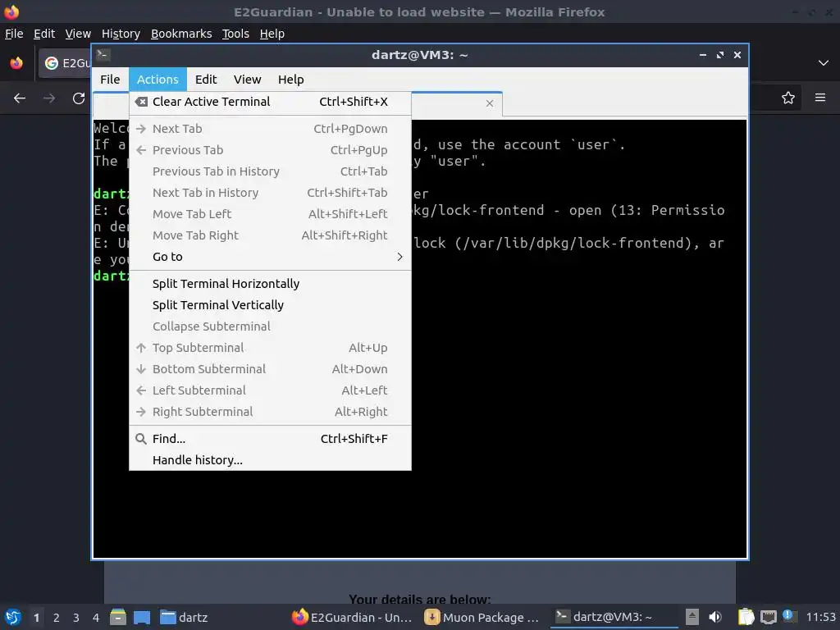Click Firefox View pinned icon in tab bar
Image resolution: width=840 pixels, height=630 pixels.
16,63
